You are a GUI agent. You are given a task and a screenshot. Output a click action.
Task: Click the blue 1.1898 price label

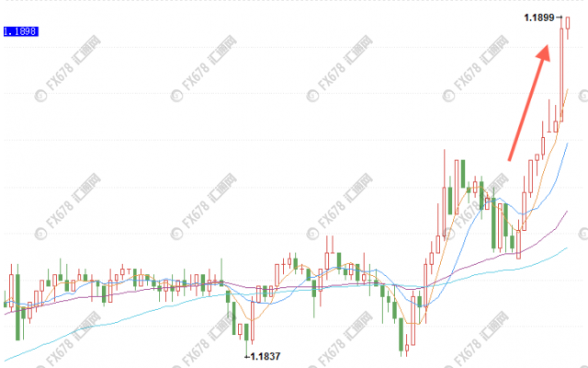[x=19, y=31]
